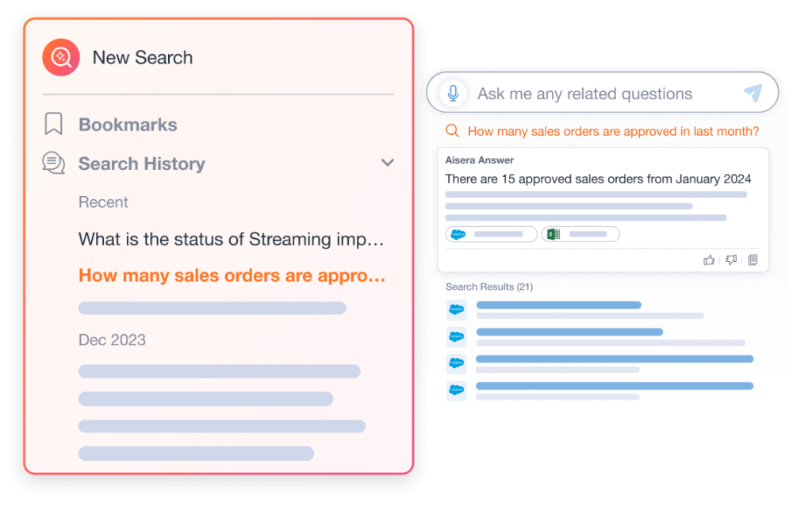Give a thumbs up to the answer
The image size is (812, 508).
point(710,259)
